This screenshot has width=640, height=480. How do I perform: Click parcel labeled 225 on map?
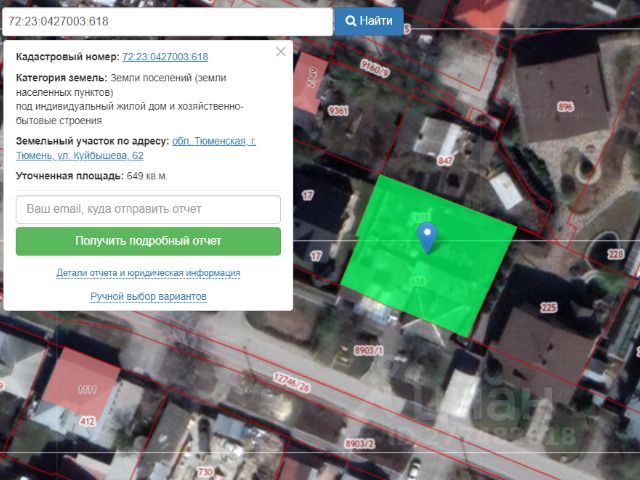click(x=548, y=308)
